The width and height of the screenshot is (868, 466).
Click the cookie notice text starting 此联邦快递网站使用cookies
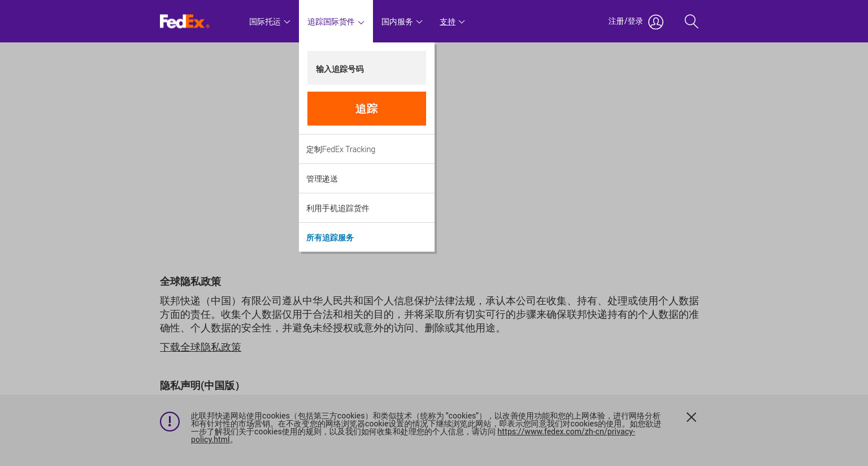coord(426,428)
